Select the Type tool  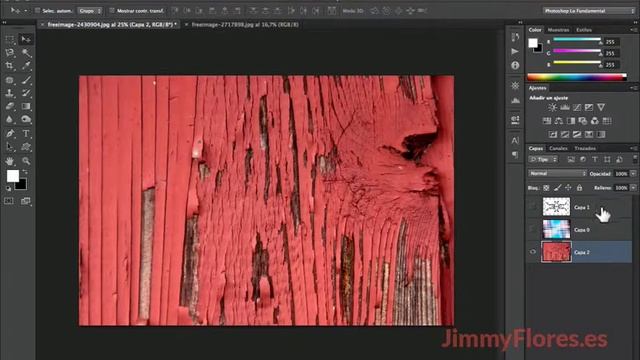[26, 133]
